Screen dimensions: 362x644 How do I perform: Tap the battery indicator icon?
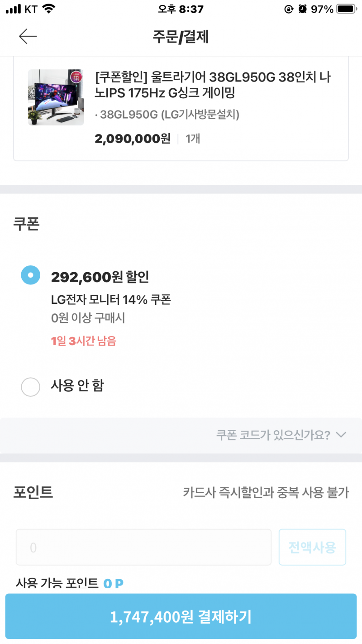point(347,9)
